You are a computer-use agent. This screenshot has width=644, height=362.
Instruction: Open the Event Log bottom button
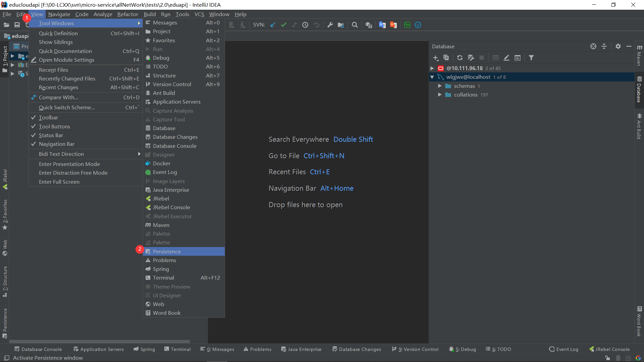click(563, 349)
